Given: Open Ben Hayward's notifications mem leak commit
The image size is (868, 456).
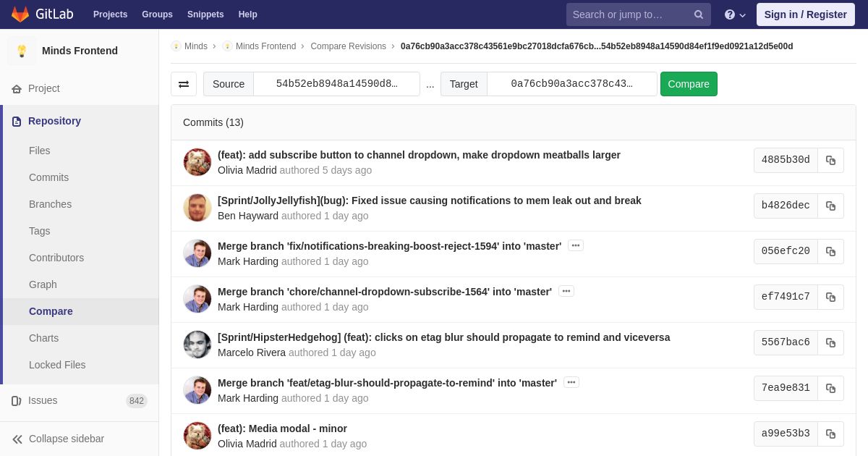Looking at the screenshot, I should click(x=430, y=200).
